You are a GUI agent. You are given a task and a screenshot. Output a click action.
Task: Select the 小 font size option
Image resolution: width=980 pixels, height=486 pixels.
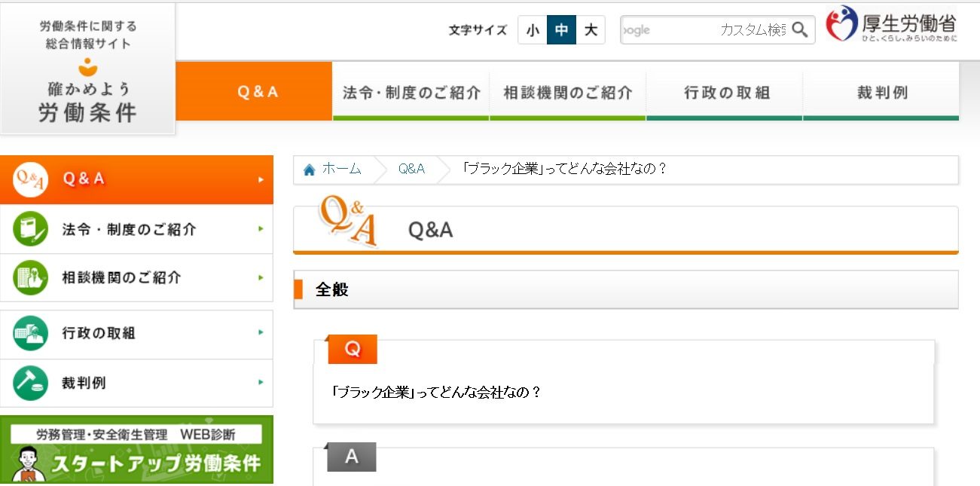tap(533, 30)
